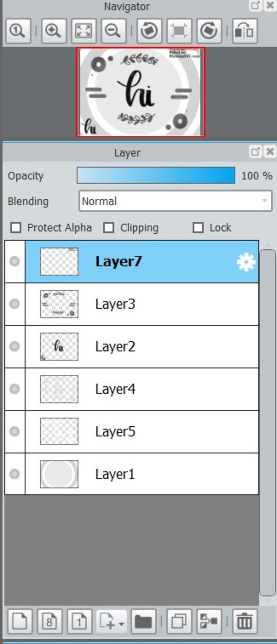Click the Navigator canvas preview thumbnail
The width and height of the screenshot is (277, 644).
click(140, 92)
